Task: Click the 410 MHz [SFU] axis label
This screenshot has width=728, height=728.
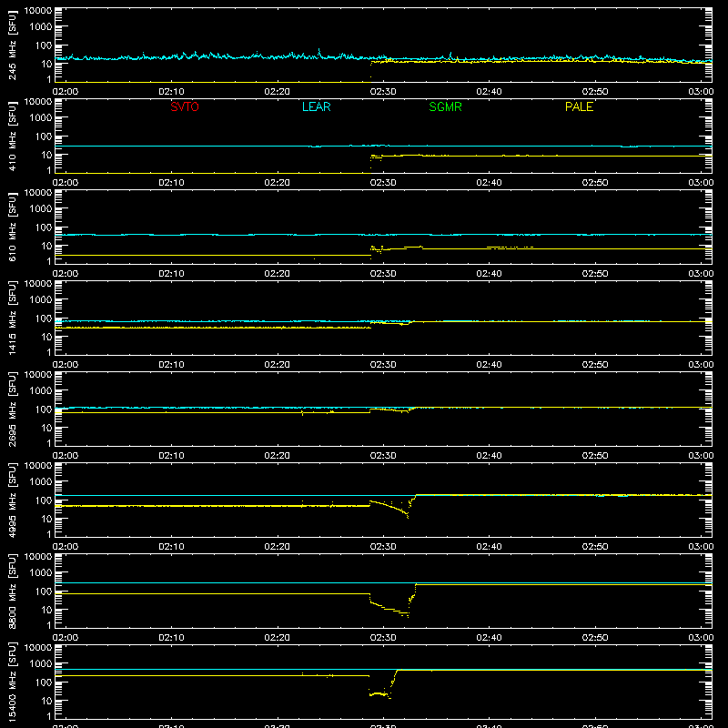Action: click(12, 136)
